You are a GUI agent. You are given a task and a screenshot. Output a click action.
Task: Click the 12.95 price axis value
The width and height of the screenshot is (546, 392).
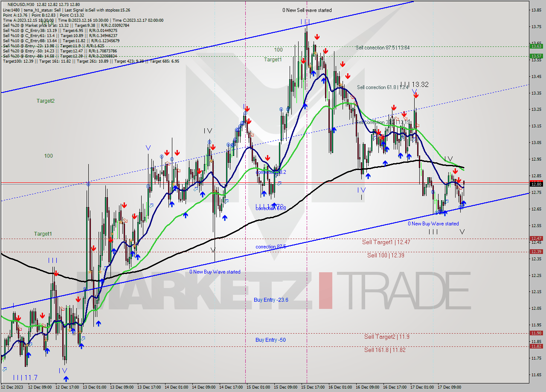(536, 159)
